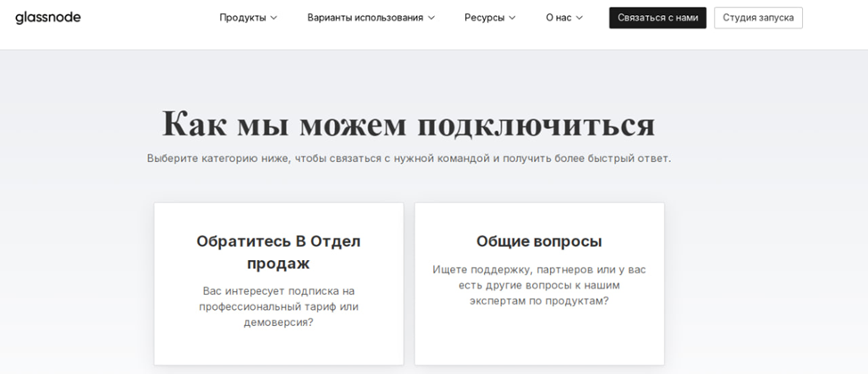
Task: Click the blank header area right of Студия запуска
Action: (x=836, y=18)
